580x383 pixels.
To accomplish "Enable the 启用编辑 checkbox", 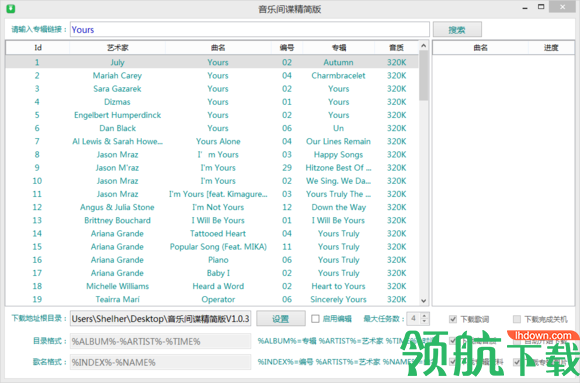I will 315,319.
